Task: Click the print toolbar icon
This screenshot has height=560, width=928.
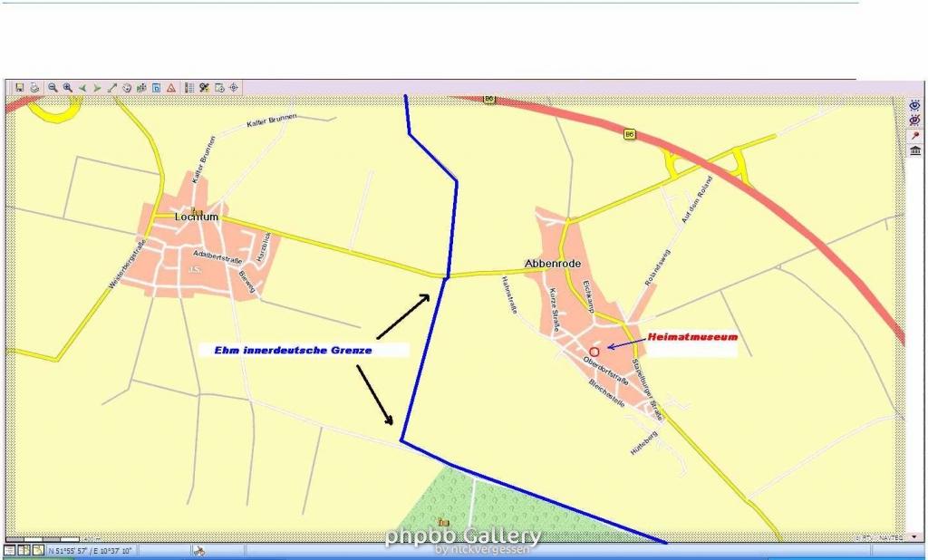Action: tap(34, 88)
